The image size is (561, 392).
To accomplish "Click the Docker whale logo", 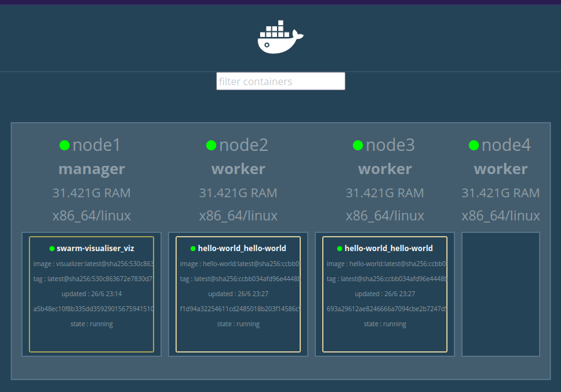I will coord(281,37).
